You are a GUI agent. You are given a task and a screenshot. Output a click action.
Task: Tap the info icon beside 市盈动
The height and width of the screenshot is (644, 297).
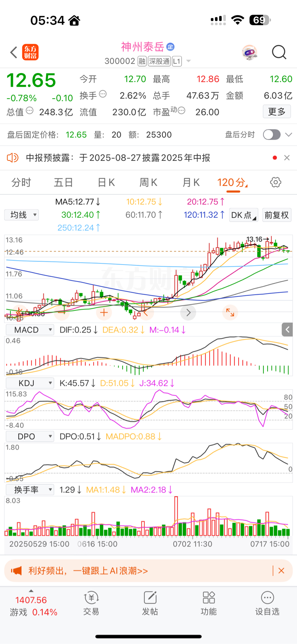pos(181,111)
